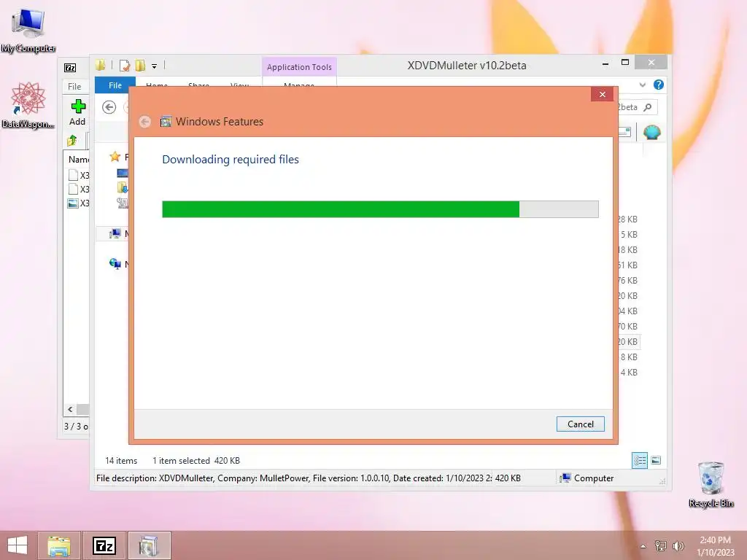Select the first file in 7-Zip list
The width and height of the screenshot is (747, 560).
(79, 175)
